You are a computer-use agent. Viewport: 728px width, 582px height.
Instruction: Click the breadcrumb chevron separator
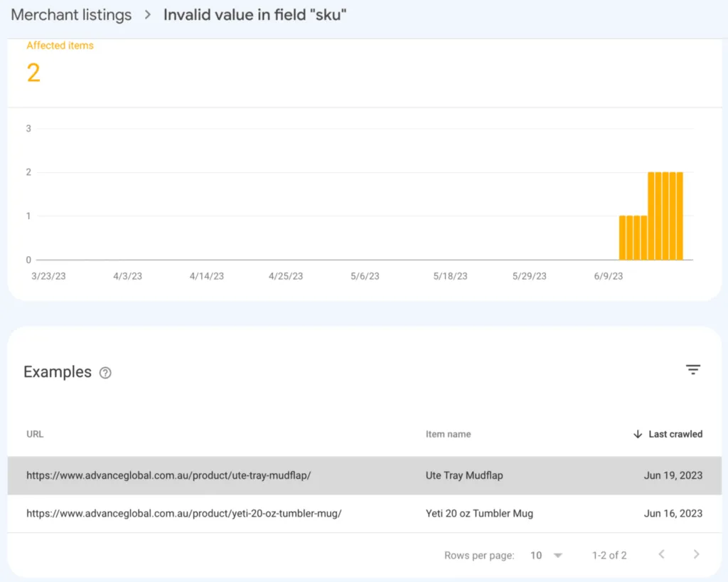(x=148, y=15)
